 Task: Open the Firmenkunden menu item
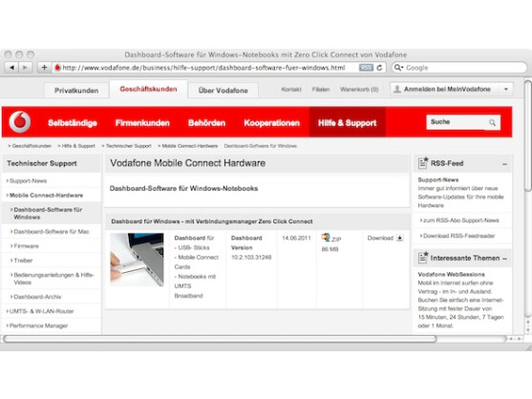click(x=142, y=123)
